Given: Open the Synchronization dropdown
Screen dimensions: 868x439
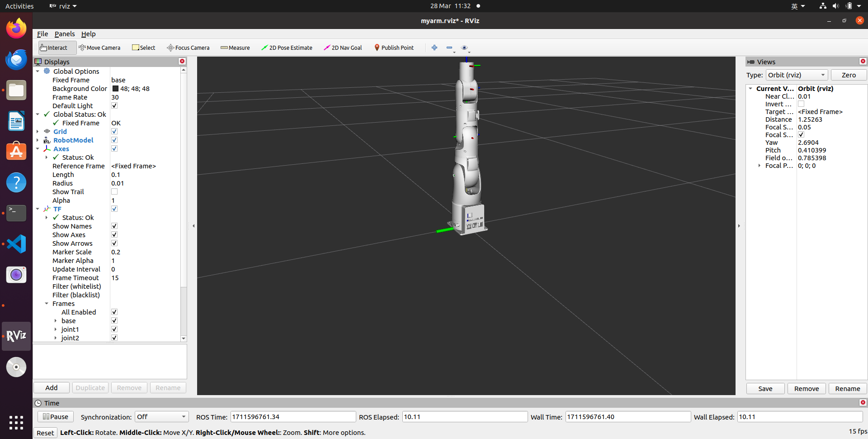Looking at the screenshot, I should click(x=161, y=417).
